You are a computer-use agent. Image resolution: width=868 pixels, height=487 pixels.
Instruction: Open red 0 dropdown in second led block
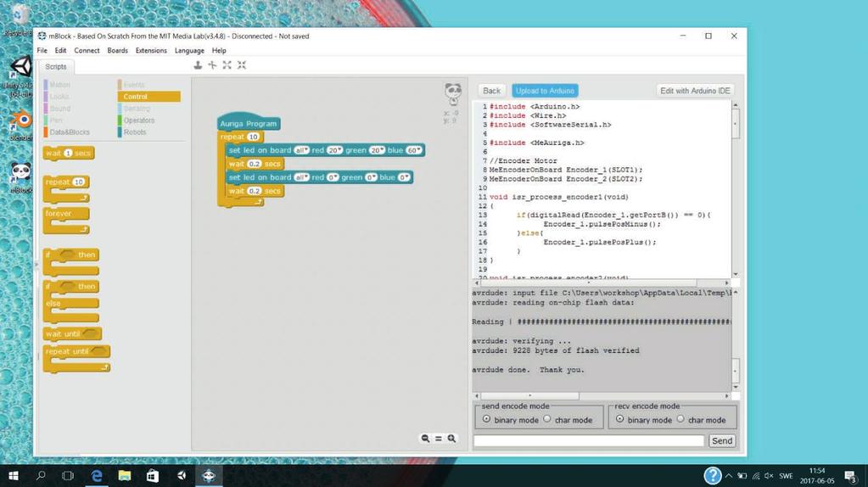pos(333,177)
